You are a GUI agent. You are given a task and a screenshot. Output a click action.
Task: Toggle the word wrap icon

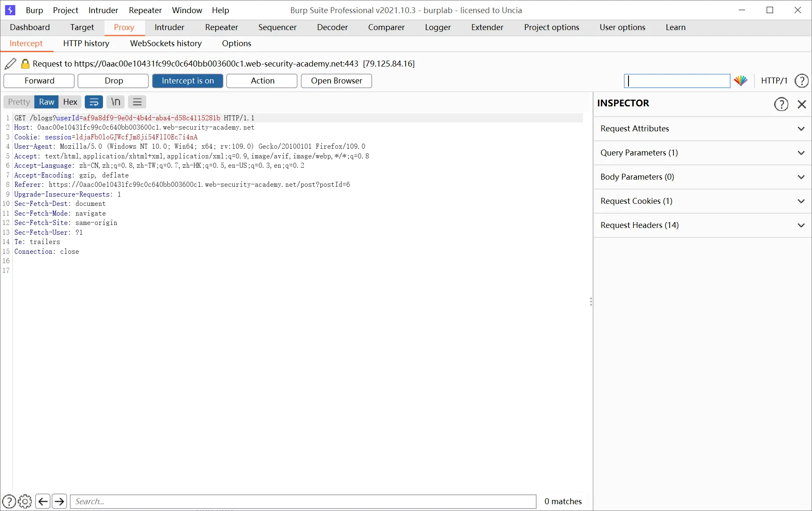pyautogui.click(x=94, y=102)
